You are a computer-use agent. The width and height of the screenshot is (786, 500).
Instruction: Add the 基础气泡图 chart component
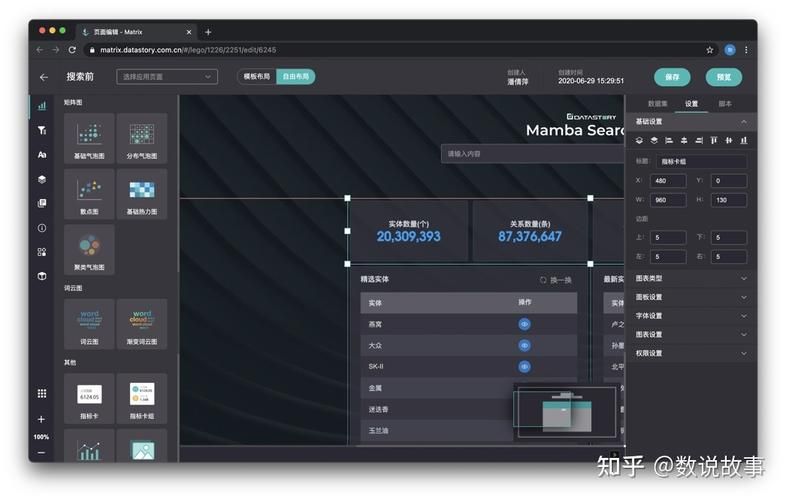[89, 138]
